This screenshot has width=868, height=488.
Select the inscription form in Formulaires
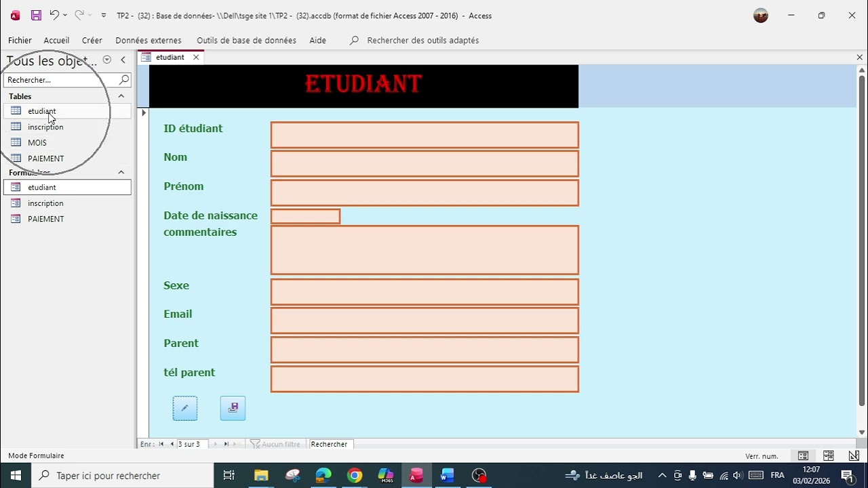click(66, 203)
